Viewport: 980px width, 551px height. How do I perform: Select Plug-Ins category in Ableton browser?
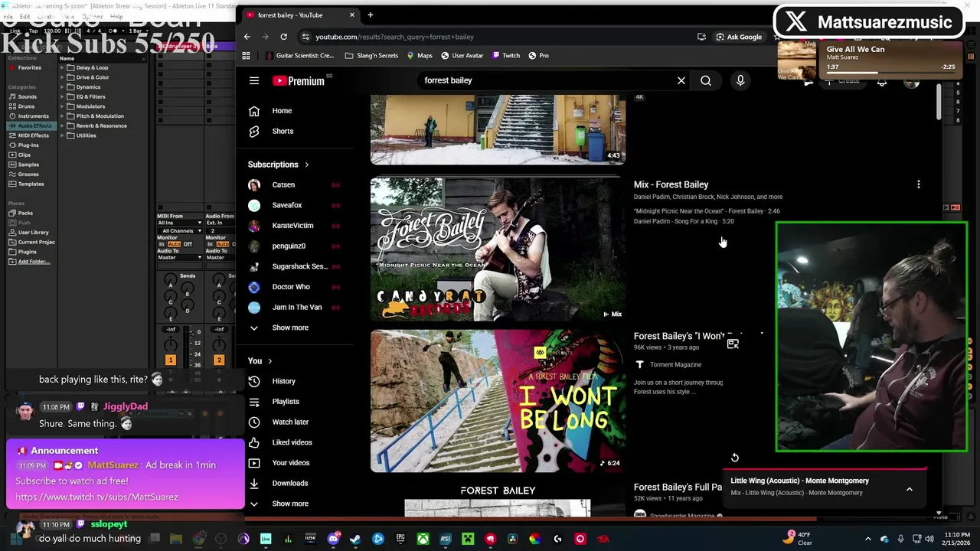point(28,145)
